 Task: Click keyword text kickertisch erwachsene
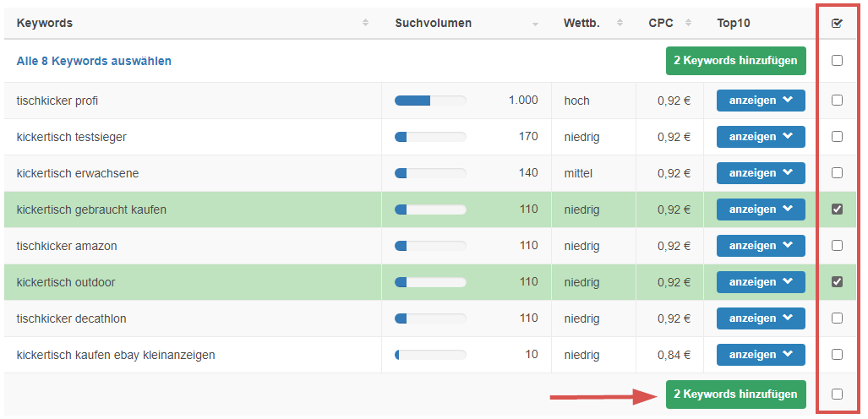coord(78,173)
